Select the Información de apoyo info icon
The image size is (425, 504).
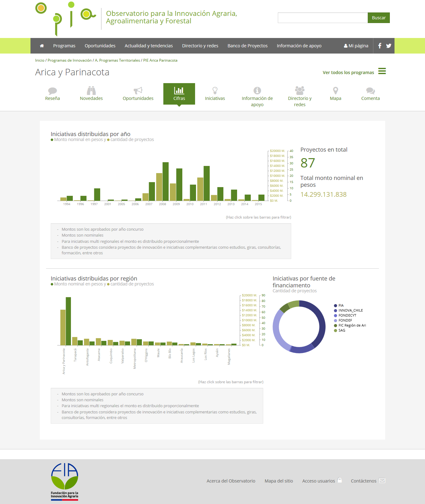click(x=257, y=91)
